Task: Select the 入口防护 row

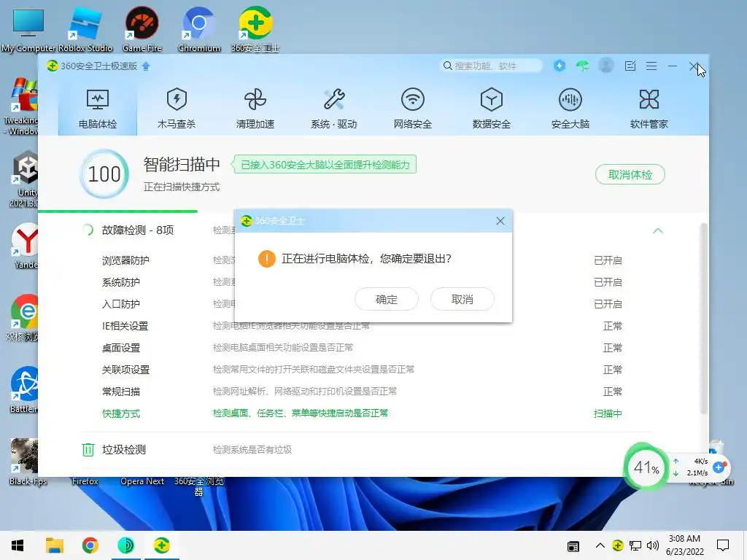Action: (361, 304)
